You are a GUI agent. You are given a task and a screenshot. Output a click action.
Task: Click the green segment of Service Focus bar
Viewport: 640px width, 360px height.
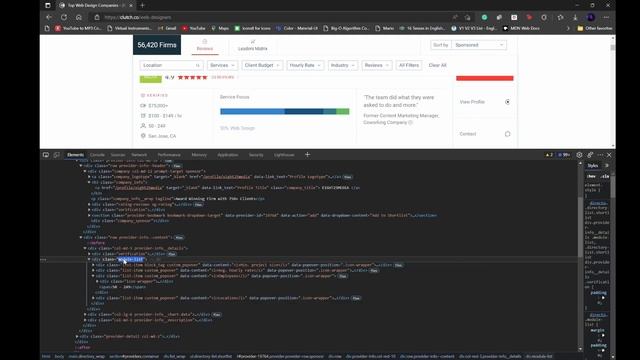point(343,111)
